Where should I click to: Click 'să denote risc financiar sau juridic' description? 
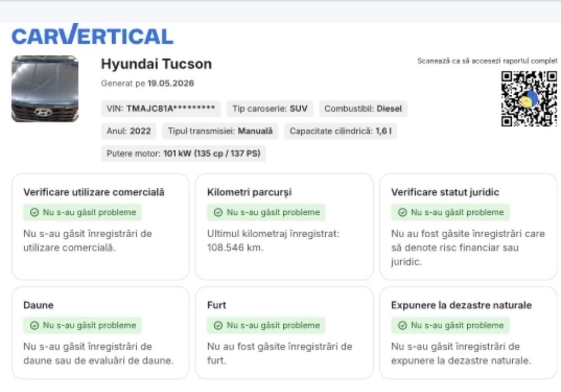pyautogui.click(x=455, y=255)
